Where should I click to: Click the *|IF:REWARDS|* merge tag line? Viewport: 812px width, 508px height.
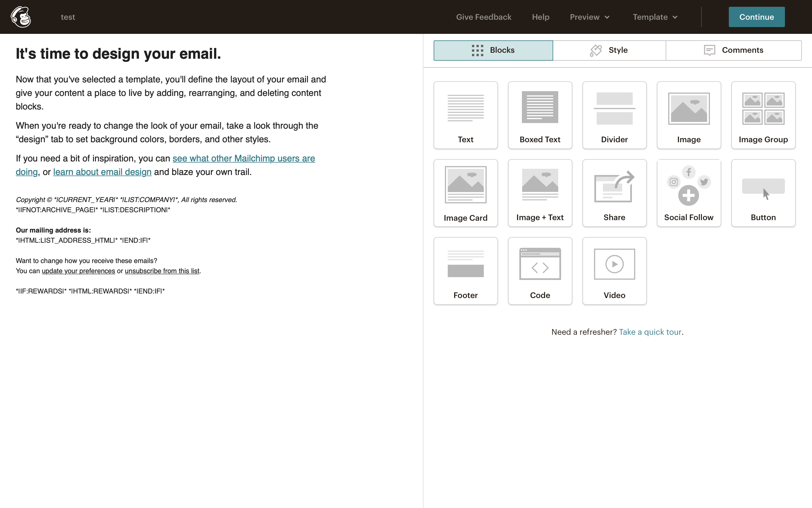pyautogui.click(x=90, y=291)
